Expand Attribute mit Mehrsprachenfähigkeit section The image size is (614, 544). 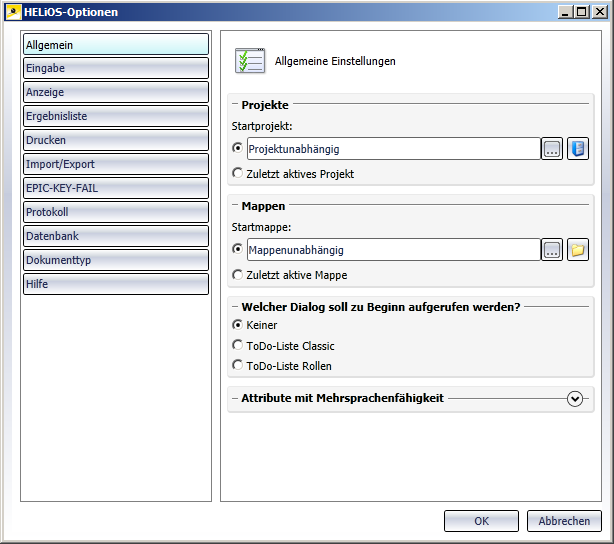tap(575, 399)
